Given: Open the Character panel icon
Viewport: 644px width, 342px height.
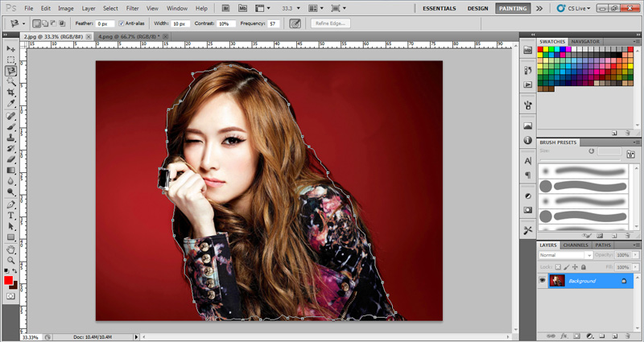Looking at the screenshot, I should click(x=528, y=160).
